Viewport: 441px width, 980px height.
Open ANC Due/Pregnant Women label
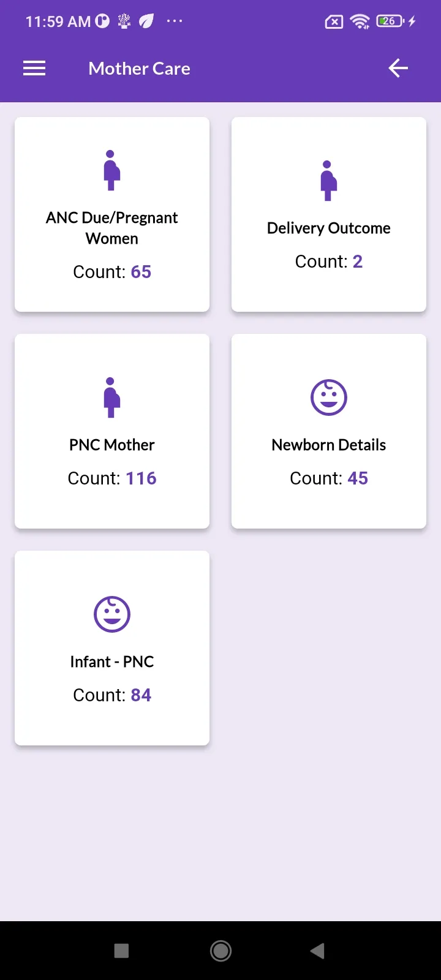pyautogui.click(x=112, y=228)
